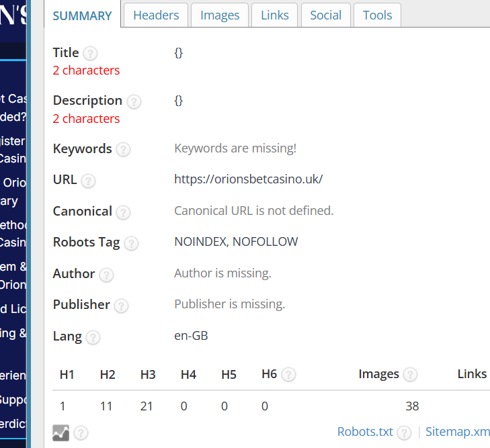The height and width of the screenshot is (448, 490).
Task: Open the Images tab
Action: point(220,15)
